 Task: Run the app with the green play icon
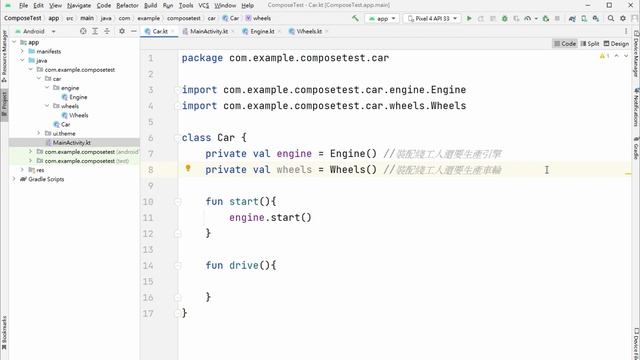(469, 18)
